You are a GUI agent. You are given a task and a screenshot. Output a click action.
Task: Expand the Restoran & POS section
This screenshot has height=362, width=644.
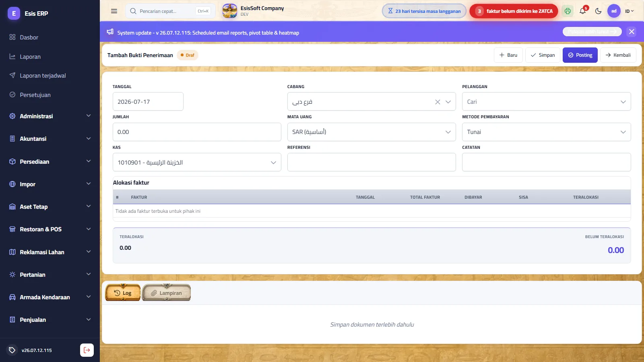(x=50, y=229)
